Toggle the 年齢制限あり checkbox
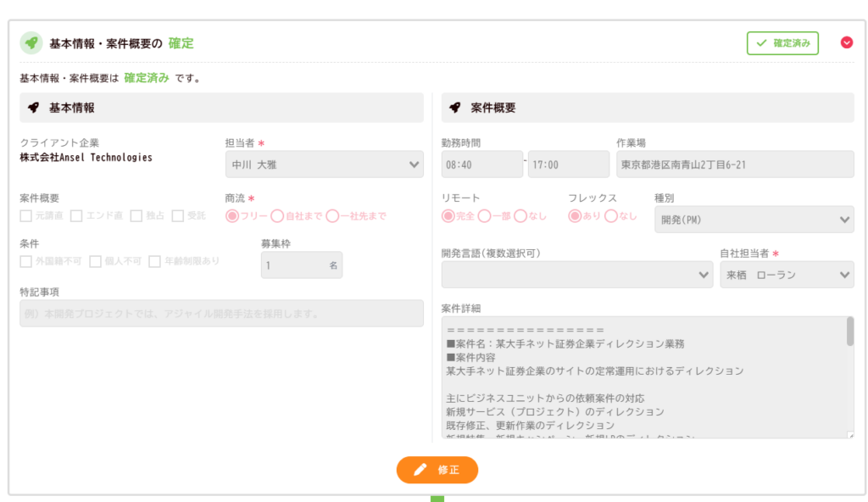 point(154,261)
